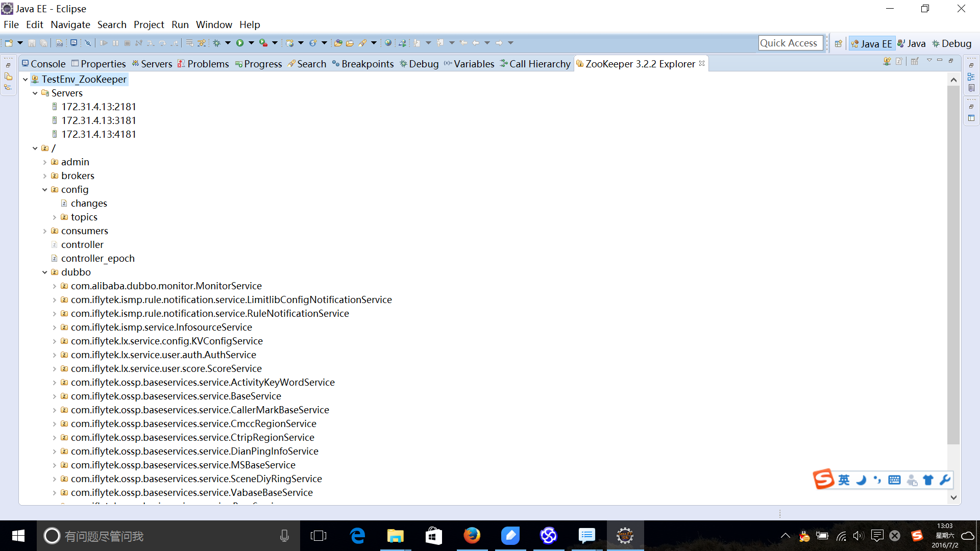980x551 pixels.
Task: Switch to the Java perspective
Action: [x=912, y=43]
